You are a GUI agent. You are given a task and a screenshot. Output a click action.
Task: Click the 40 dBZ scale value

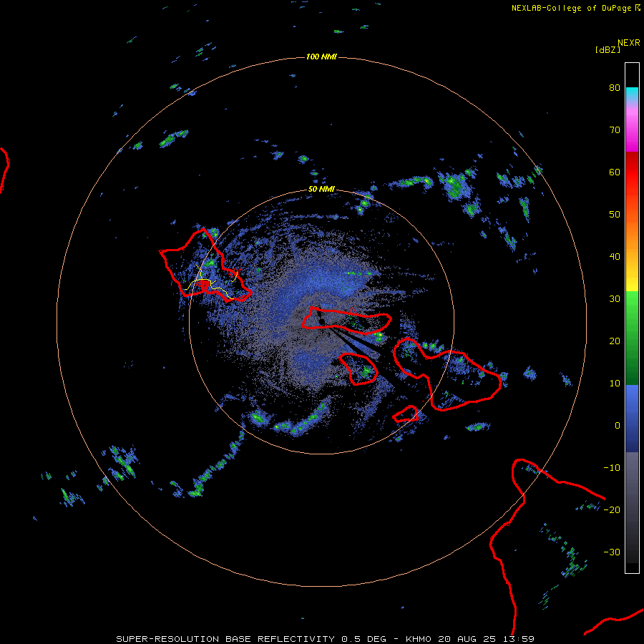(x=615, y=257)
